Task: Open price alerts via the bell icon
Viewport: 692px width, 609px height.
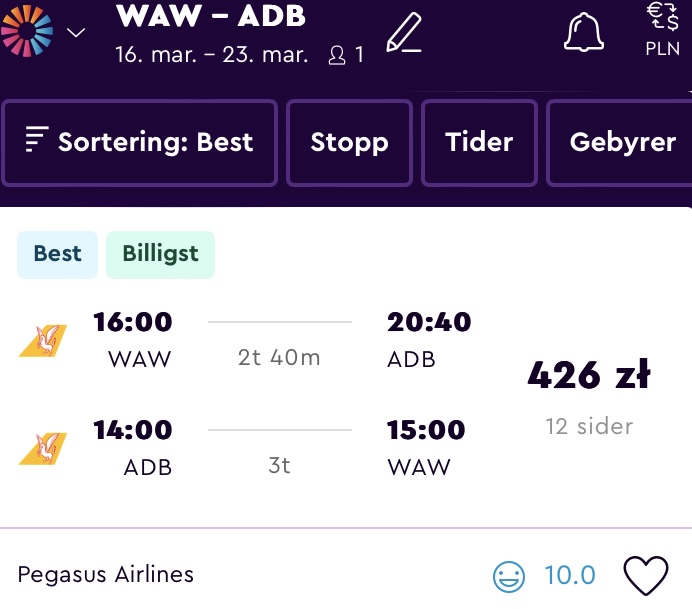Action: point(583,32)
